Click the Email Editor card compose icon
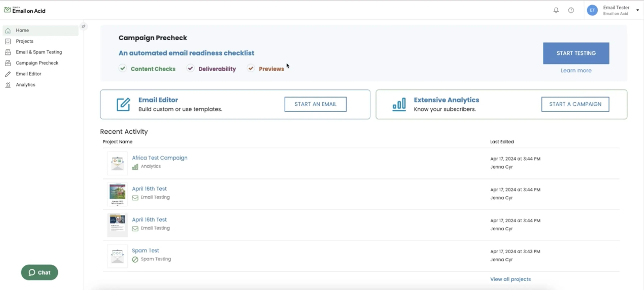The width and height of the screenshot is (644, 290). [x=123, y=104]
